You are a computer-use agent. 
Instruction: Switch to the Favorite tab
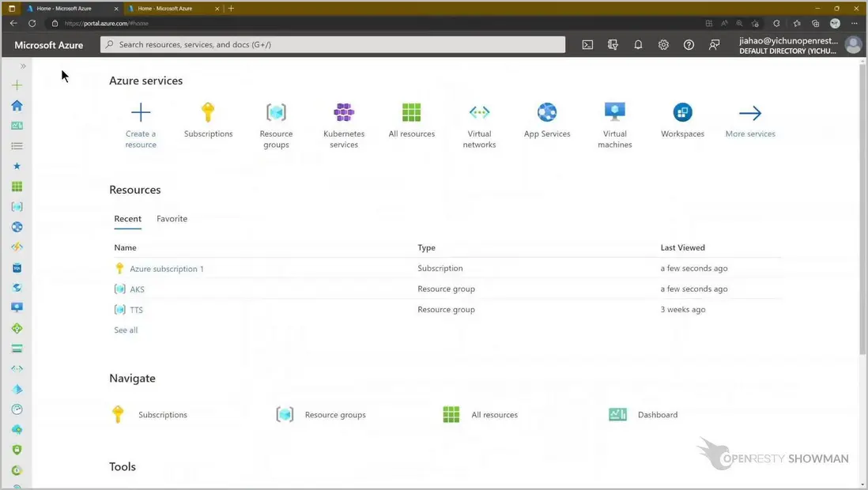(172, 219)
